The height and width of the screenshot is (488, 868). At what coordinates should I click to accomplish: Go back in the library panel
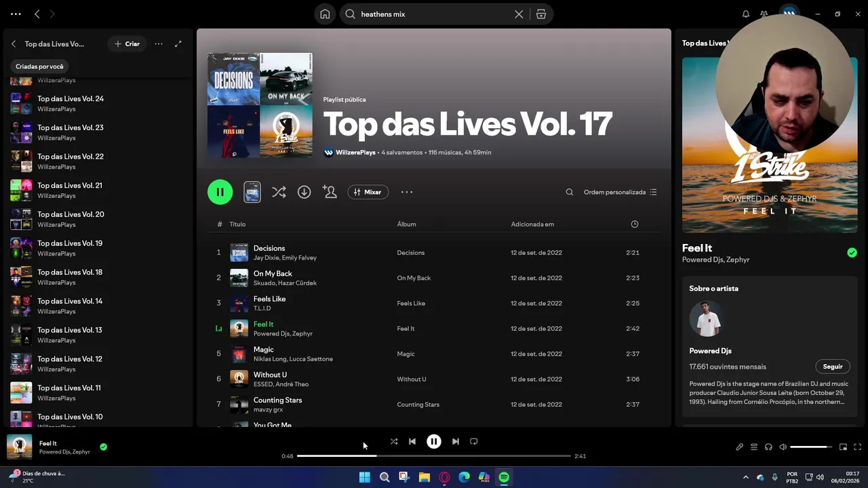point(14,44)
